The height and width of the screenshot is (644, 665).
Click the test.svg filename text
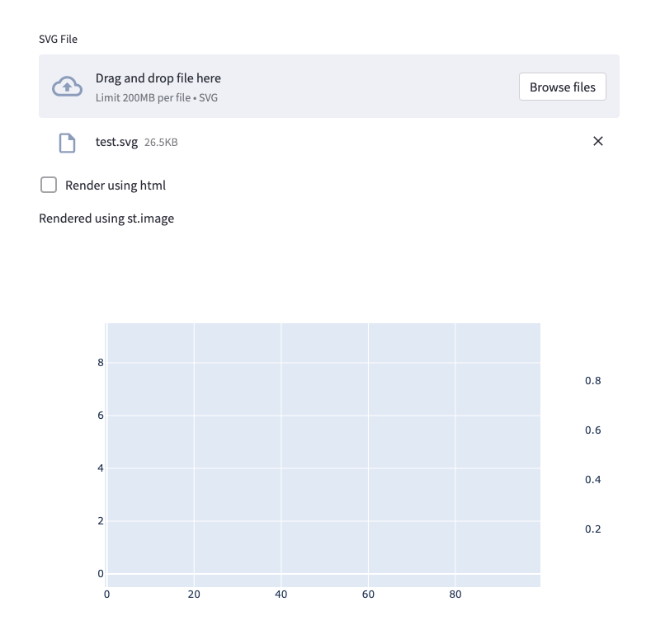click(115, 141)
